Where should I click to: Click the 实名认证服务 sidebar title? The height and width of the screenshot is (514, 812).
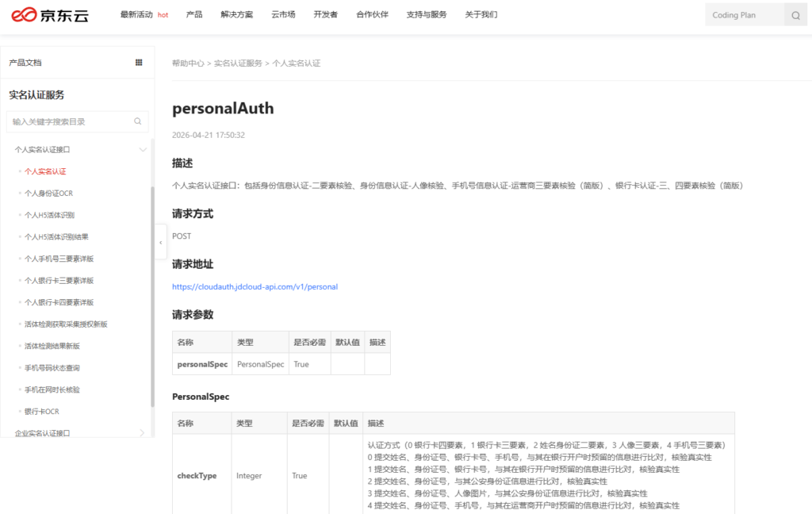tap(36, 95)
